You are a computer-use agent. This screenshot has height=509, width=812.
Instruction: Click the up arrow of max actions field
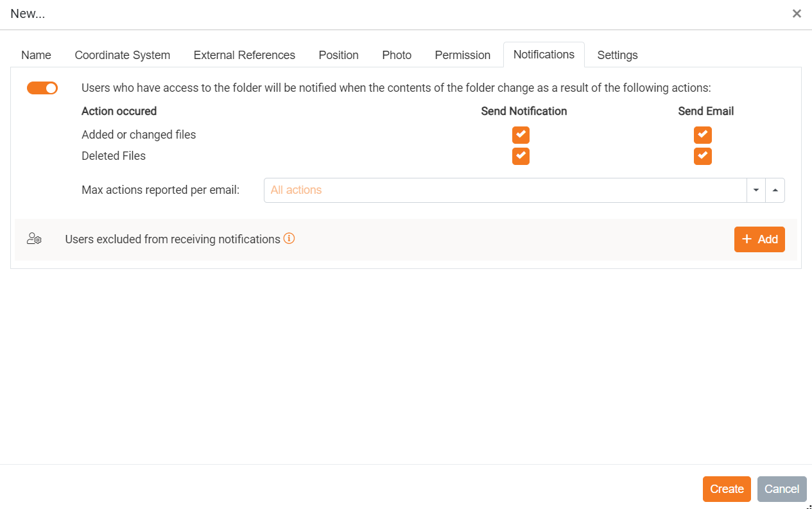tap(775, 190)
